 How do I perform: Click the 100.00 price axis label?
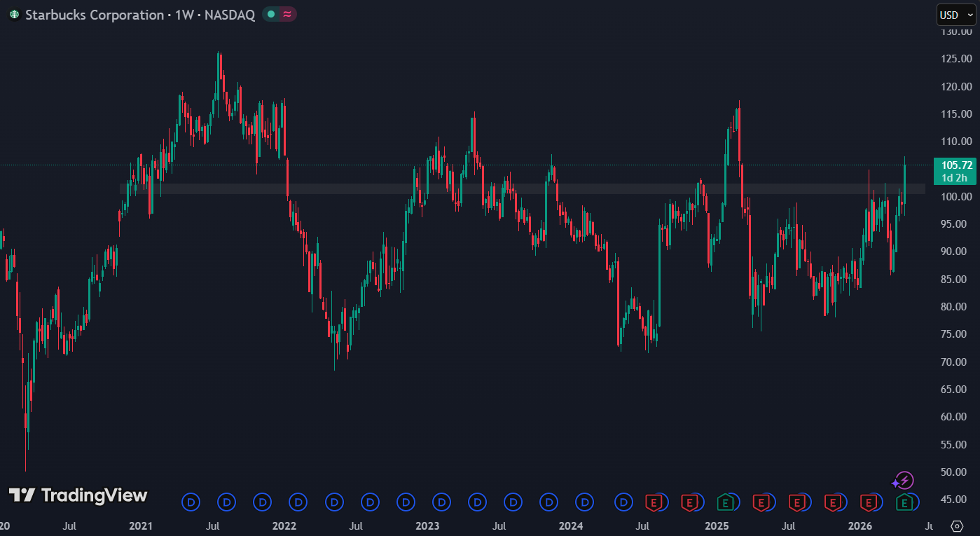coord(957,196)
